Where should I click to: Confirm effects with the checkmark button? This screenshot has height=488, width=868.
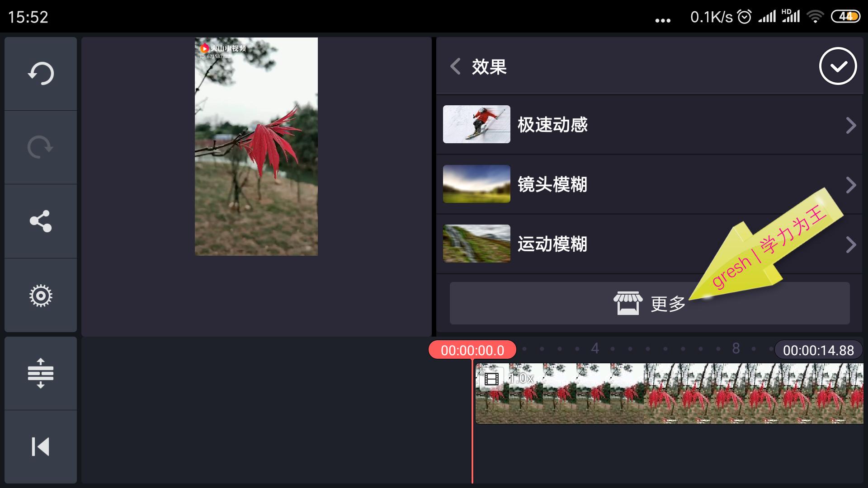point(839,66)
